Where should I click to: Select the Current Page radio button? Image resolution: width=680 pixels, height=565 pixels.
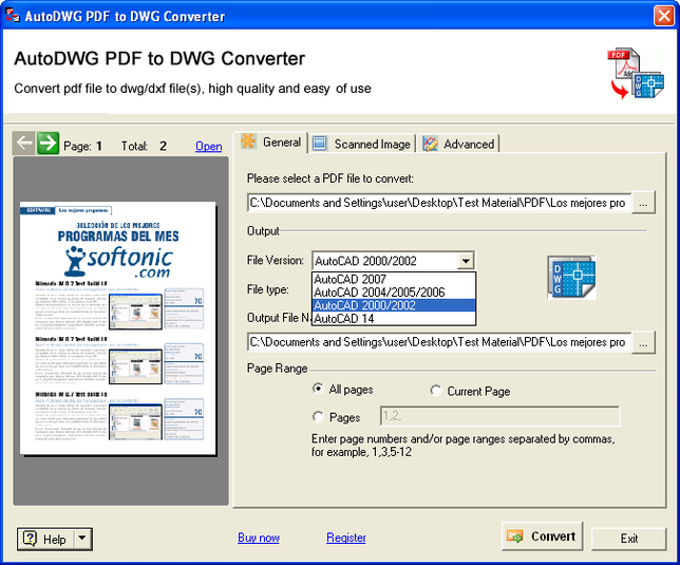point(436,391)
